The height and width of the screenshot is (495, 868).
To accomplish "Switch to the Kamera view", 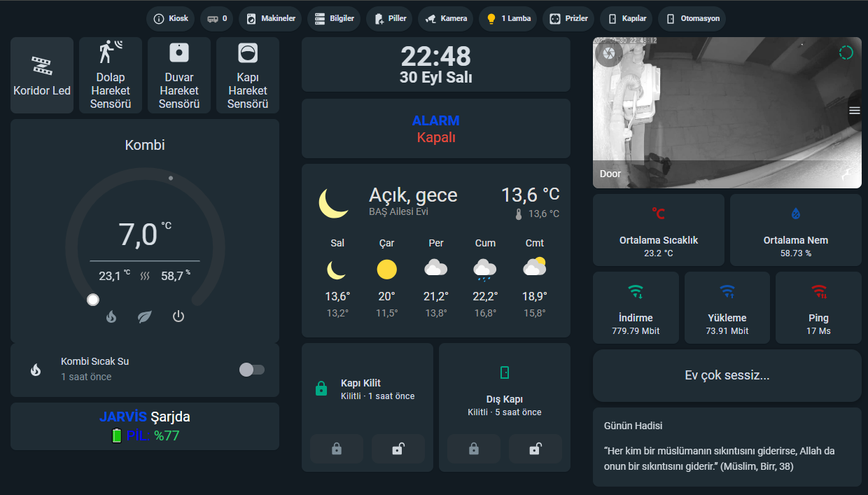I will [x=446, y=18].
